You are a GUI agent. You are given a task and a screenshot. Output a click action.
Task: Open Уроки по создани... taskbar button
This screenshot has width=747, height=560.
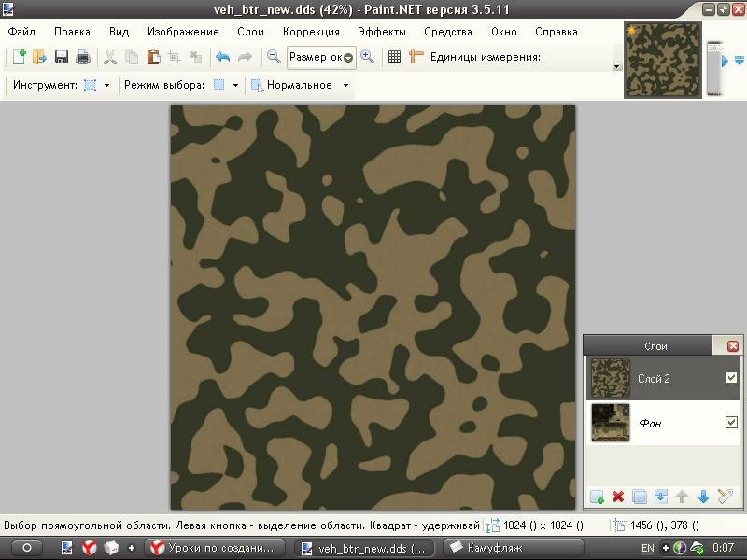tap(215, 547)
